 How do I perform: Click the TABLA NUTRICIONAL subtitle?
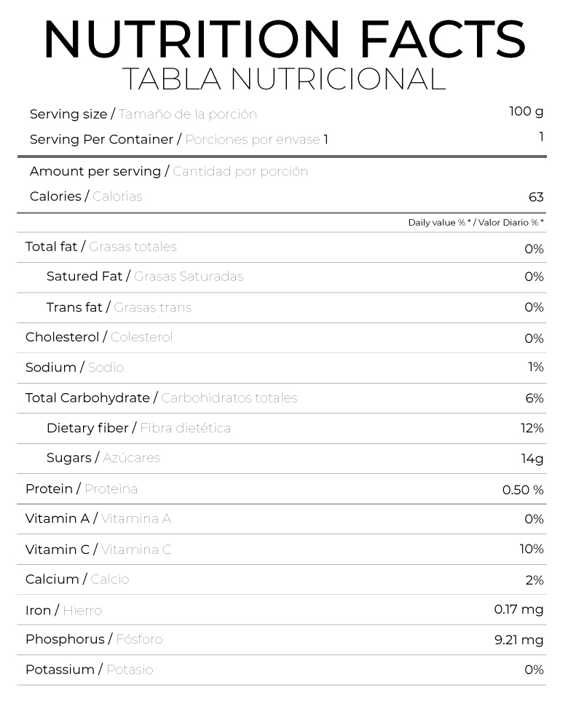pos(284,79)
